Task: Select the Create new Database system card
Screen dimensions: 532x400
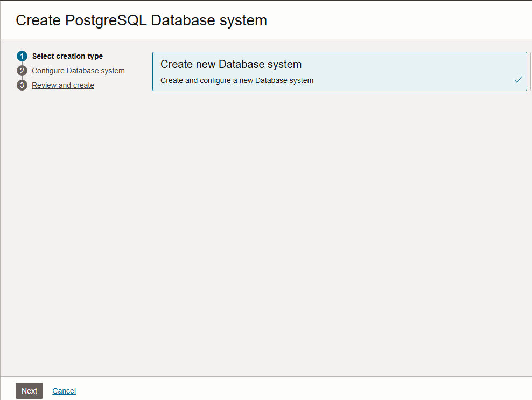Action: [340, 71]
